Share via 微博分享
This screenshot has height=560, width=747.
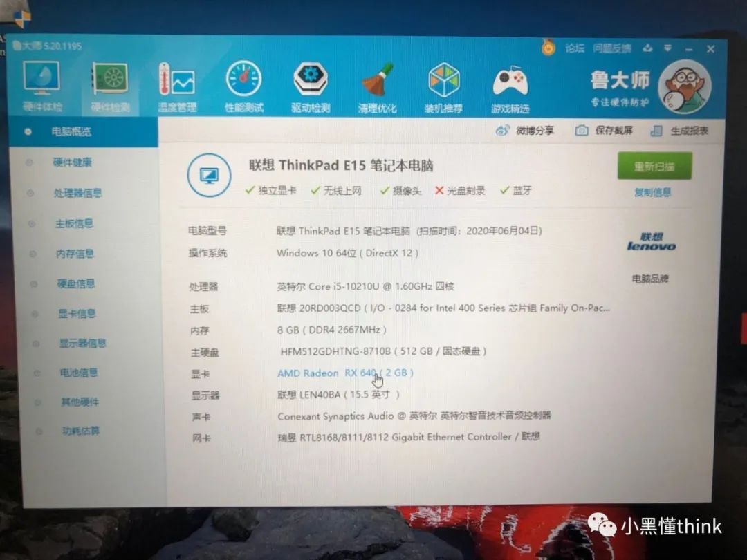pyautogui.click(x=524, y=131)
